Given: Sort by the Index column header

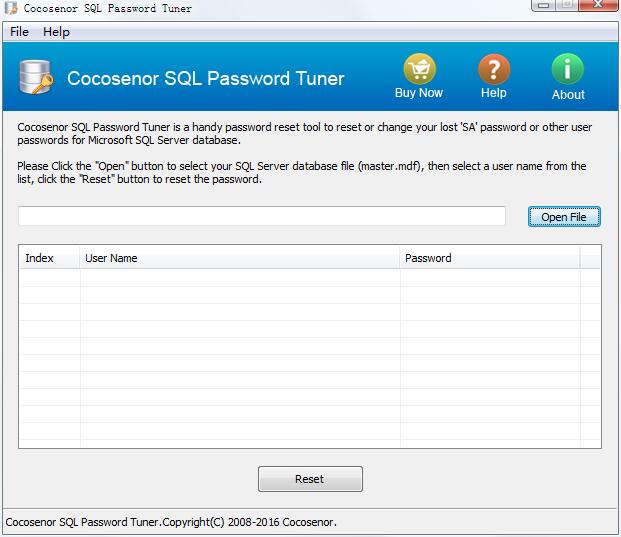Looking at the screenshot, I should click(50, 258).
